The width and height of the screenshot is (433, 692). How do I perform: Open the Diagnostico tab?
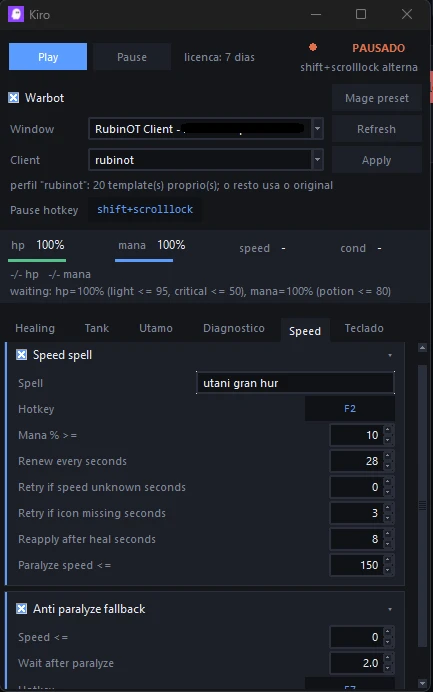(234, 328)
